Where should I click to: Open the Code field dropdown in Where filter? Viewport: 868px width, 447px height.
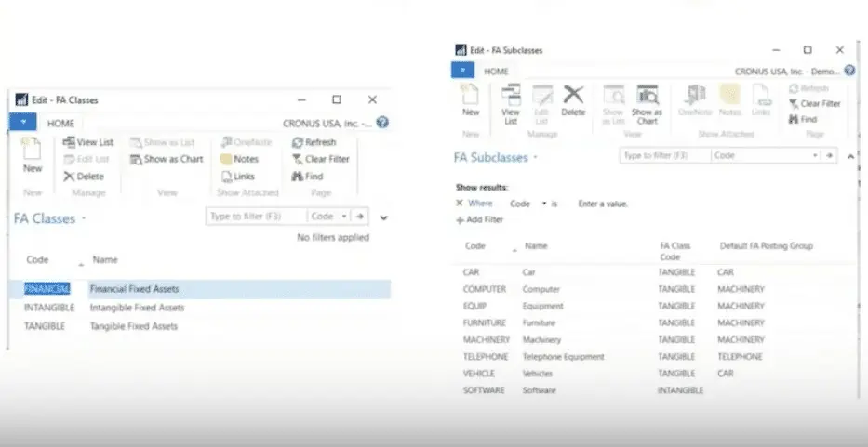pyautogui.click(x=543, y=203)
